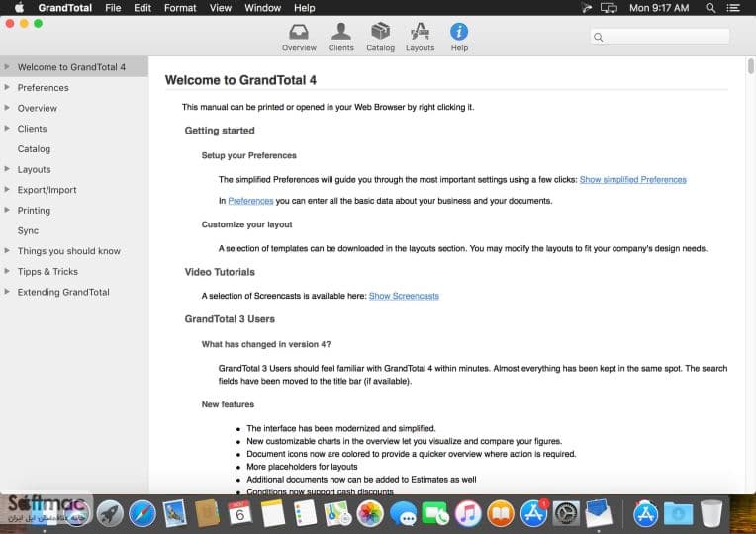Open Safari from the dock
The width and height of the screenshot is (756, 534).
(x=142, y=514)
